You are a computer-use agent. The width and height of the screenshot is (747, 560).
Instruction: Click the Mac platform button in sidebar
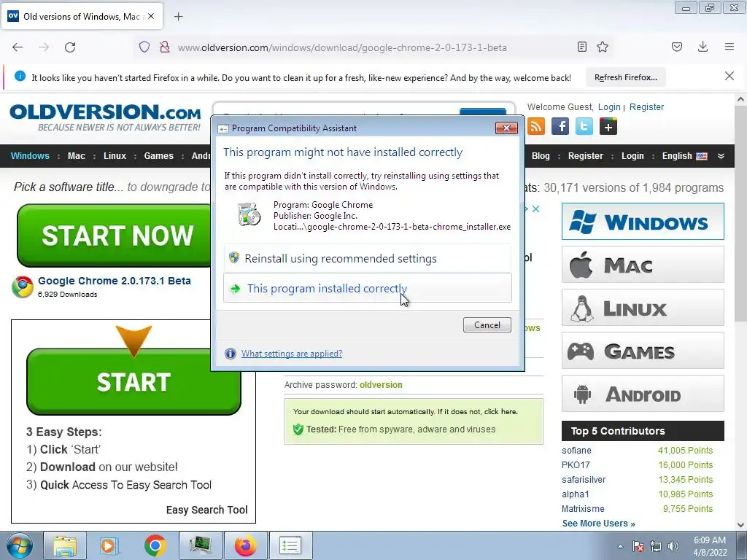click(643, 264)
